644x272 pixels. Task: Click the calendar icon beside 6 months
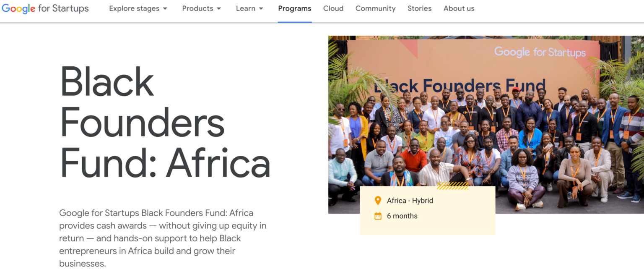(379, 216)
